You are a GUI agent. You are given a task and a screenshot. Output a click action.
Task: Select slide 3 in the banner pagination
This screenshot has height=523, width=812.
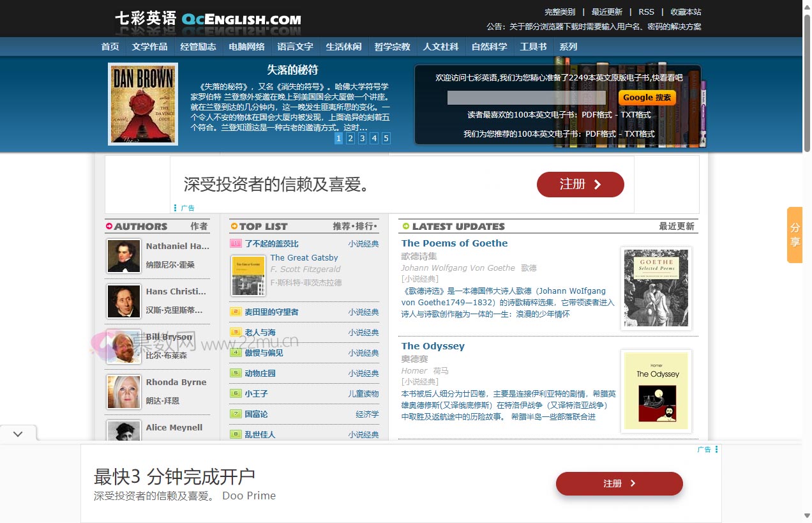pyautogui.click(x=362, y=138)
